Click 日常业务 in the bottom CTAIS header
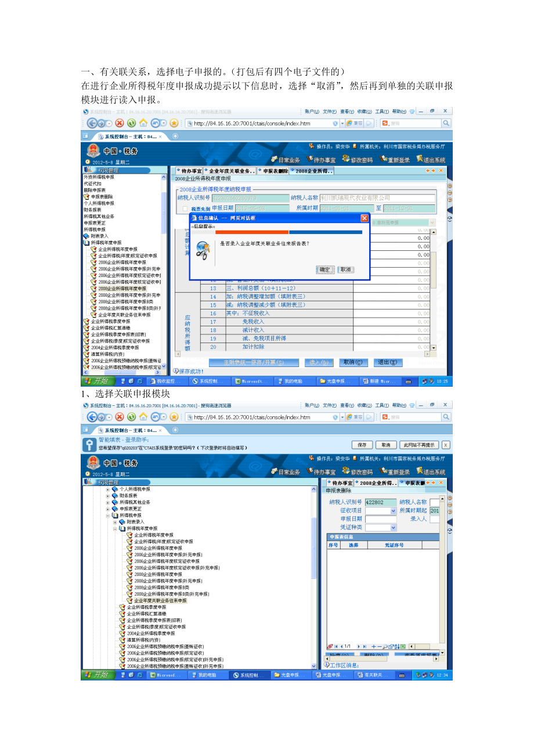Viewport: 534px width, 756px height. point(285,472)
